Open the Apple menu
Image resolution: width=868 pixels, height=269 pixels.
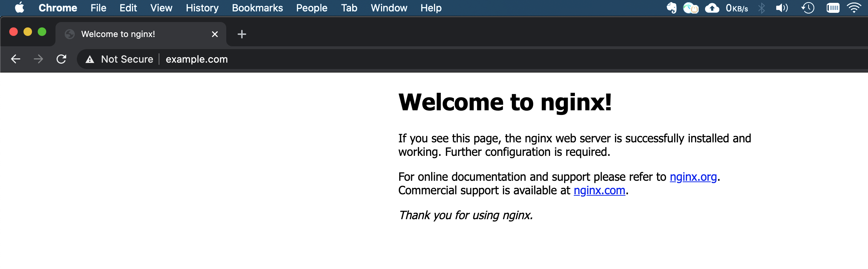[20, 8]
